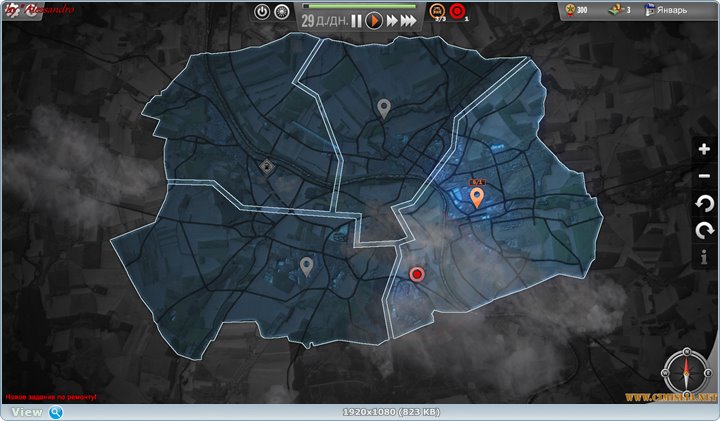The image size is (720, 421).
Task: Click the gray pin in southwestern district
Action: coord(307,265)
